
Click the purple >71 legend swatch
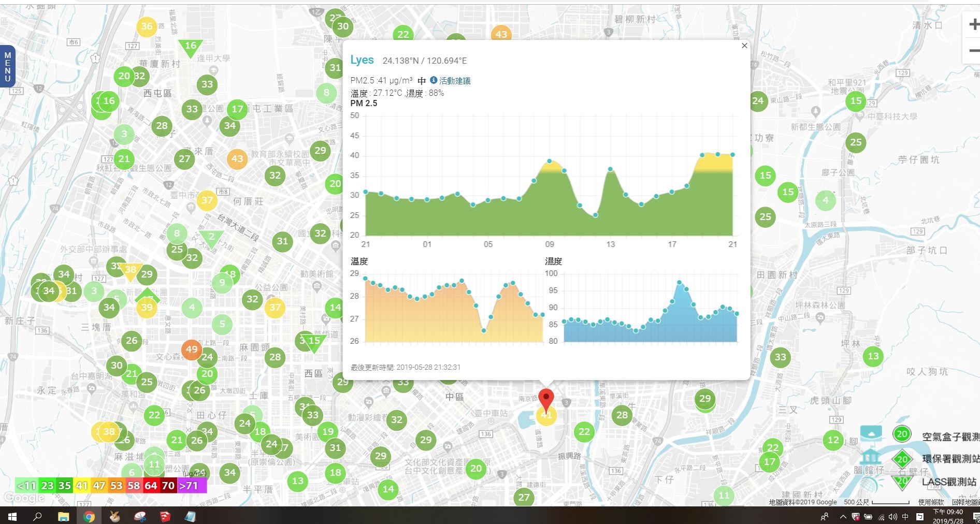[x=192, y=486]
